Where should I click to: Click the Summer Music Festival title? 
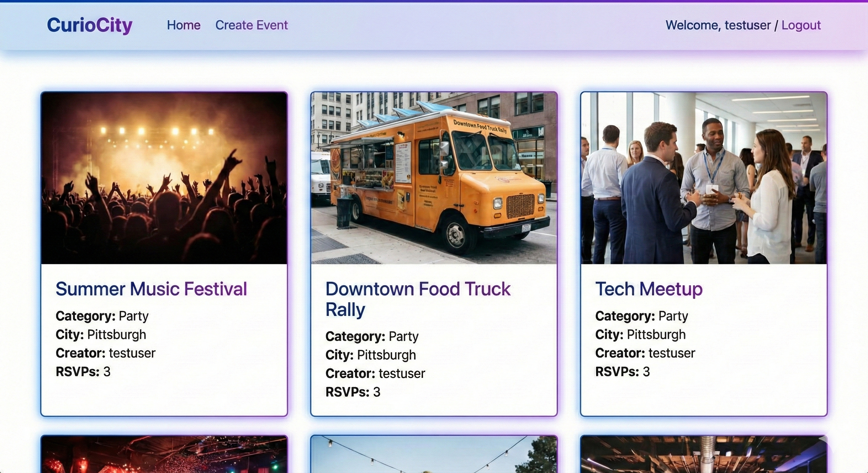[x=151, y=289]
